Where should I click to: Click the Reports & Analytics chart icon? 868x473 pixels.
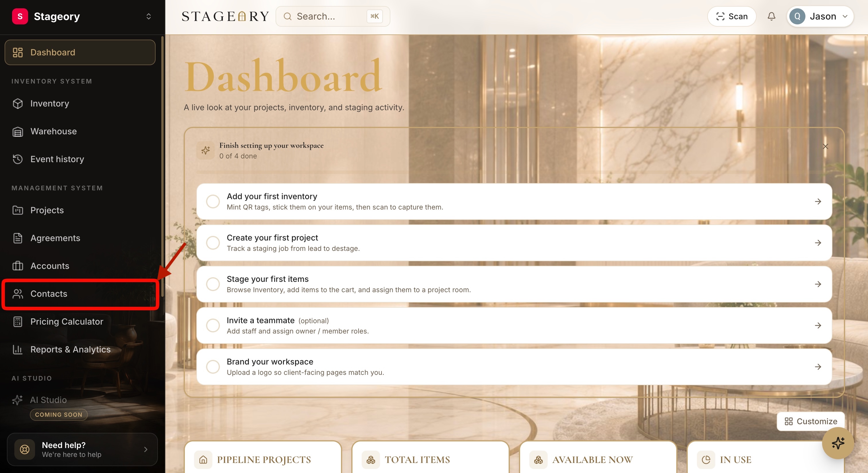coord(18,349)
